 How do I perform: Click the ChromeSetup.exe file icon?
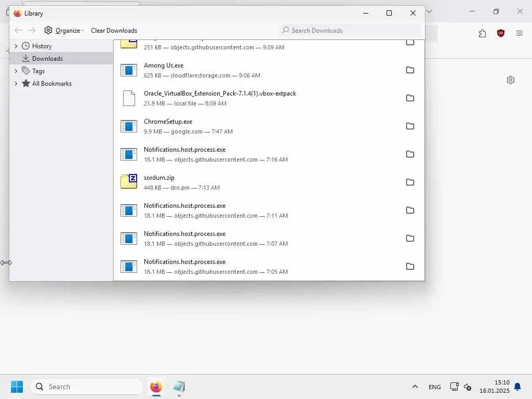(x=129, y=126)
